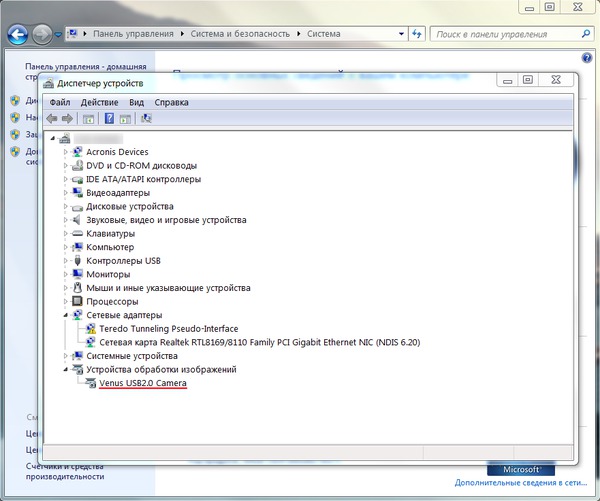Expand Мыши и иные указывающие устройства
The image size is (600, 501).
[65, 288]
